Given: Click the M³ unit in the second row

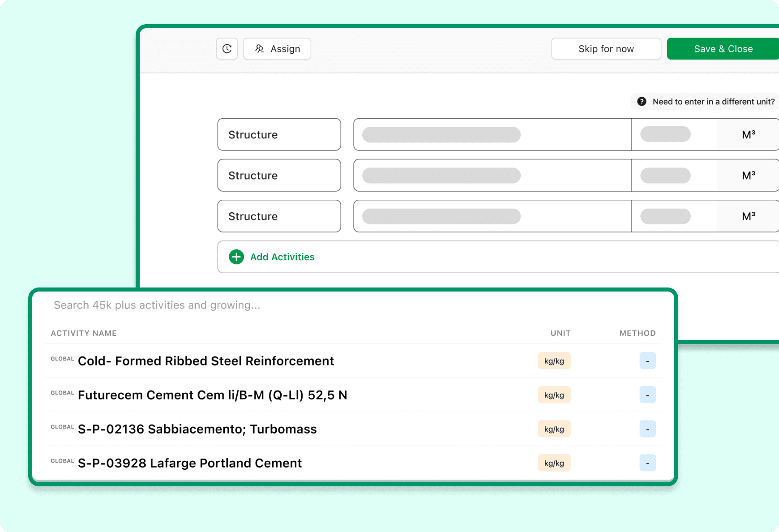Looking at the screenshot, I should (x=748, y=176).
